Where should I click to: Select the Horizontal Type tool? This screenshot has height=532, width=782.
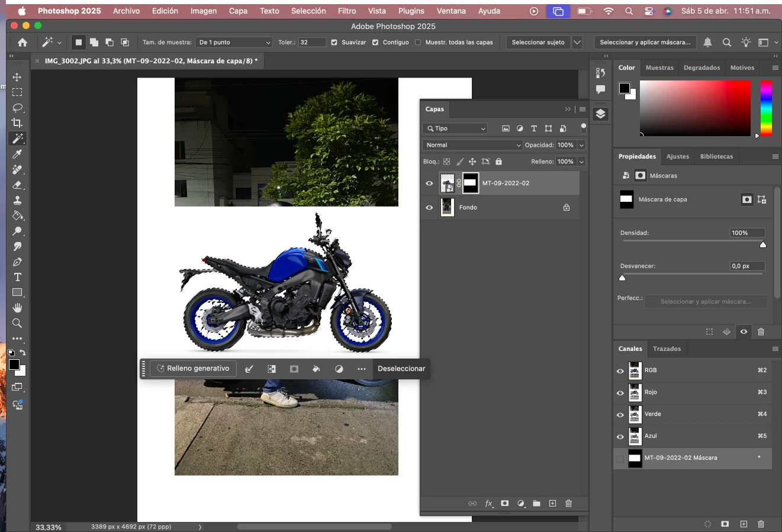(17, 277)
